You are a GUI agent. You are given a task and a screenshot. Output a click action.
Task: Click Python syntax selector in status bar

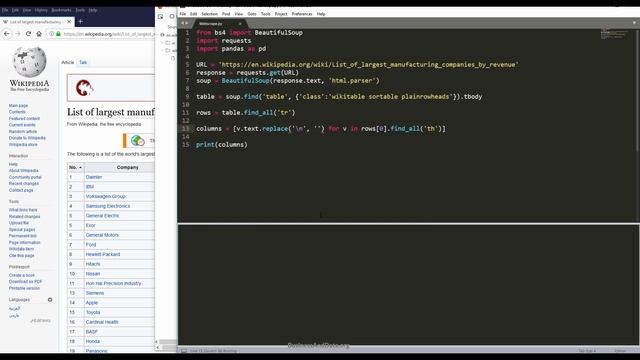620,351
